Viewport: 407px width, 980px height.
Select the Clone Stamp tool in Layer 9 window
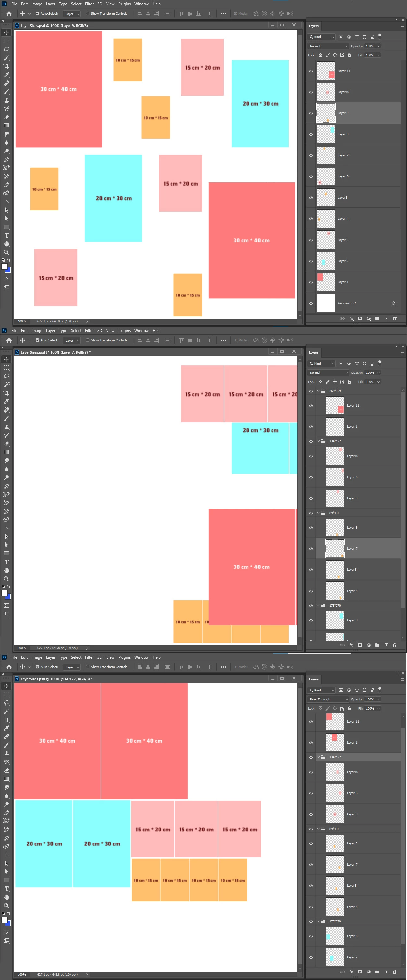click(x=6, y=100)
